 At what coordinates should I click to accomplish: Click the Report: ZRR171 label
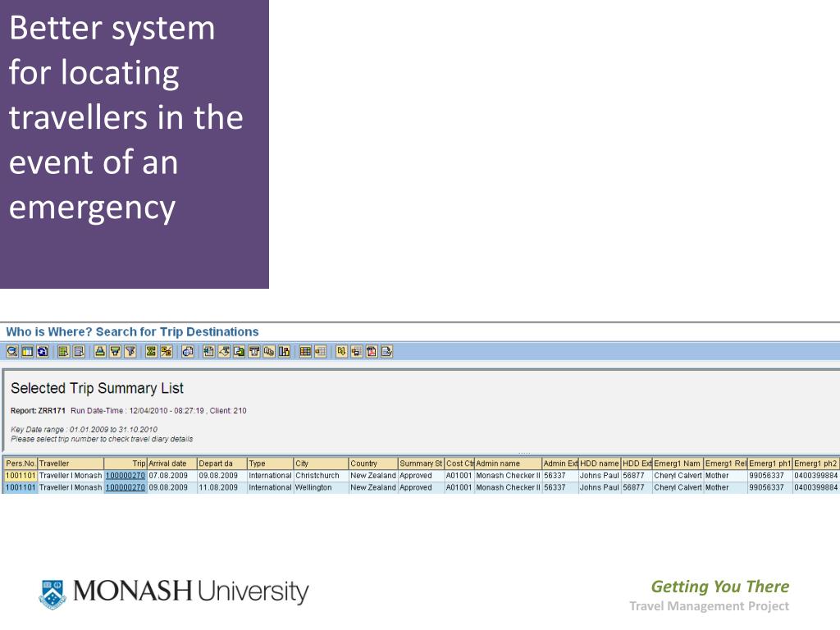[38, 411]
